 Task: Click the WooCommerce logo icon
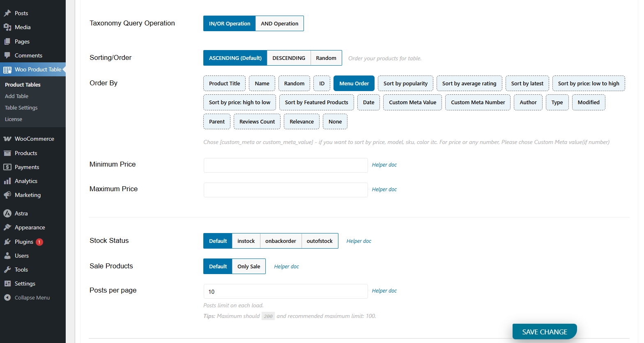[x=7, y=139]
